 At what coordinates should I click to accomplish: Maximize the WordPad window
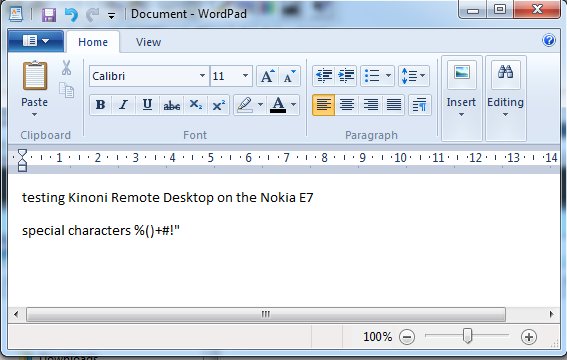500,9
